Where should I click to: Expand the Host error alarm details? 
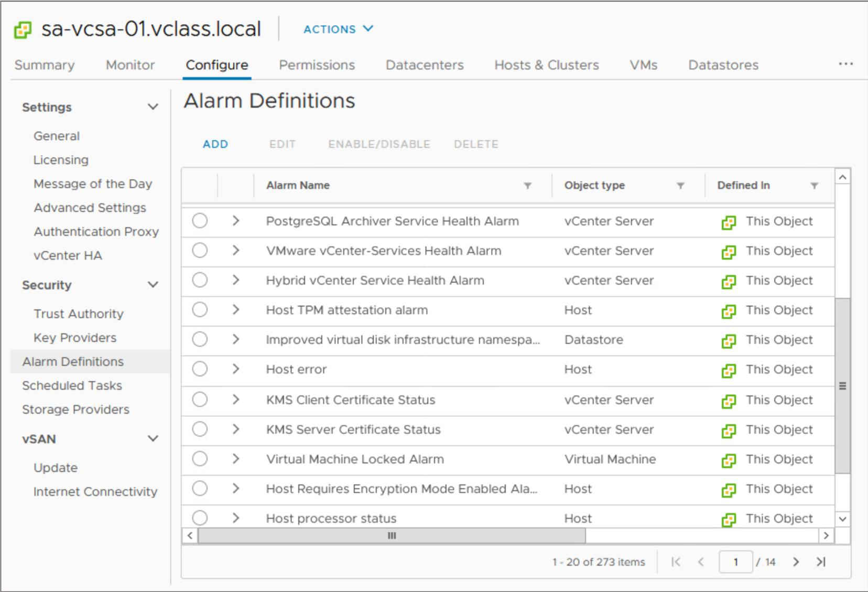[x=236, y=369]
